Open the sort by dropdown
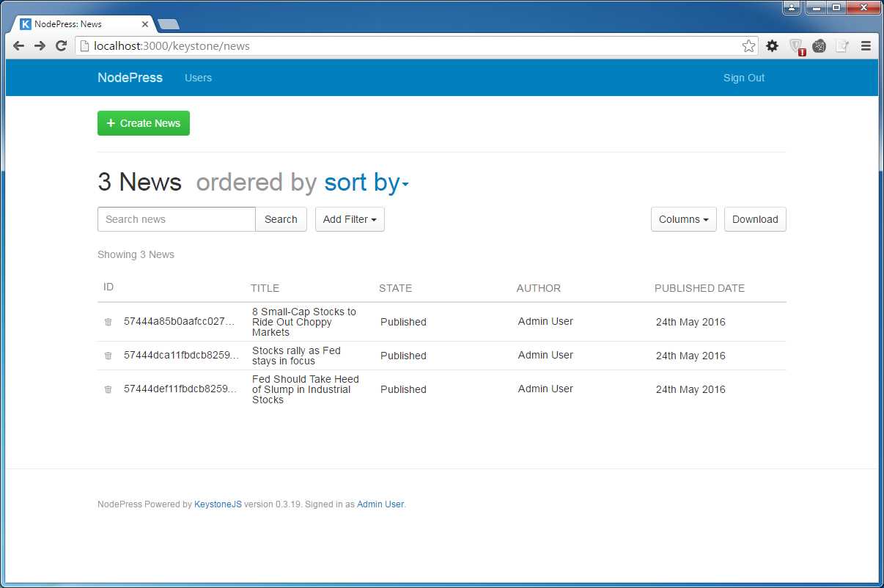 367,182
